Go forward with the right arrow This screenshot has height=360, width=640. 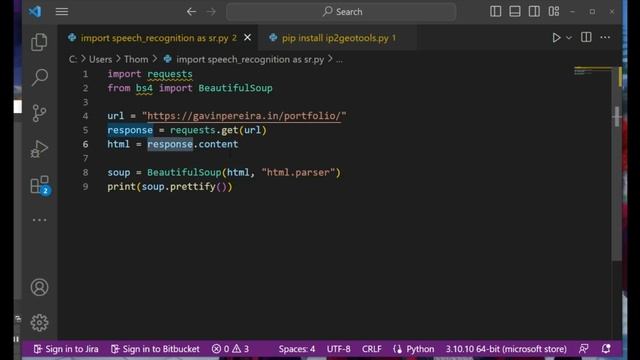click(211, 12)
